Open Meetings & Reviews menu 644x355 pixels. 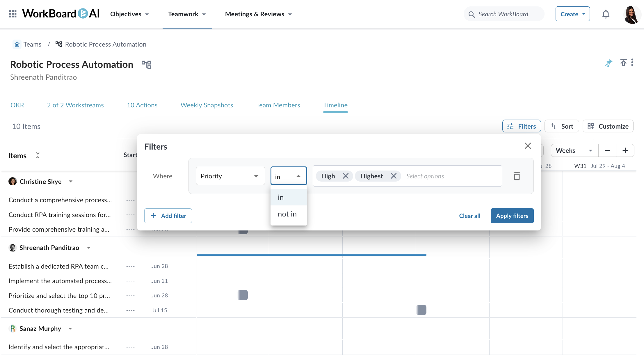click(258, 14)
